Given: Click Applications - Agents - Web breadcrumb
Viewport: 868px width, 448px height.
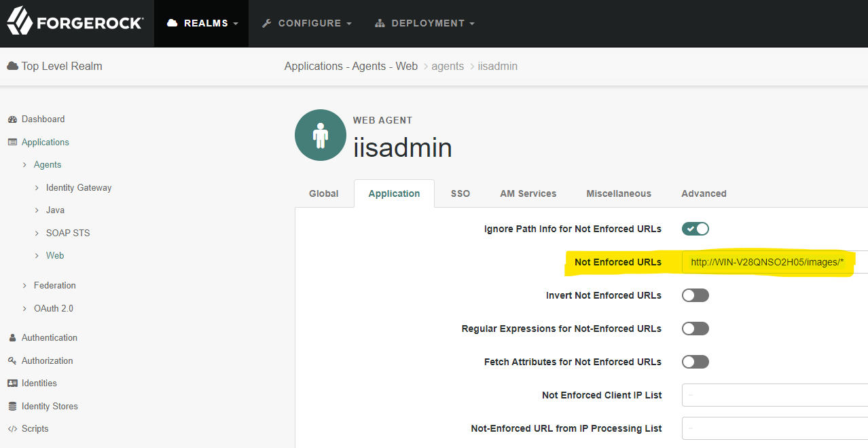Looking at the screenshot, I should coord(351,66).
